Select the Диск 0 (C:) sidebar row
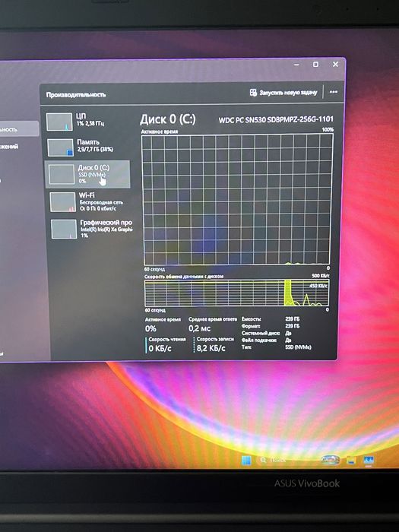 [87, 174]
